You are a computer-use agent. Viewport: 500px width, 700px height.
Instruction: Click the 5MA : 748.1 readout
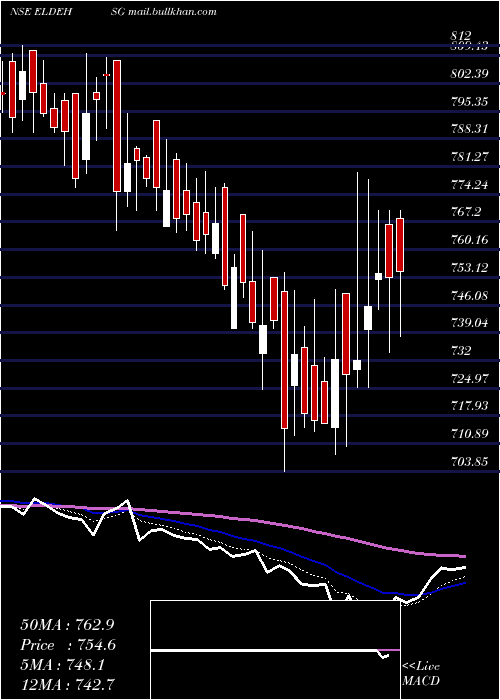tap(62, 665)
